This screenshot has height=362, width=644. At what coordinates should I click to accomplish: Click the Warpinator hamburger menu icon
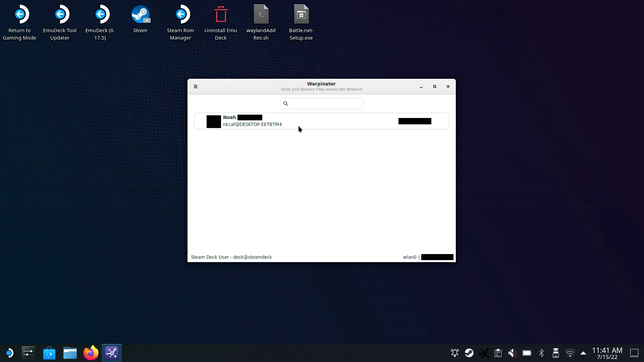(x=196, y=86)
